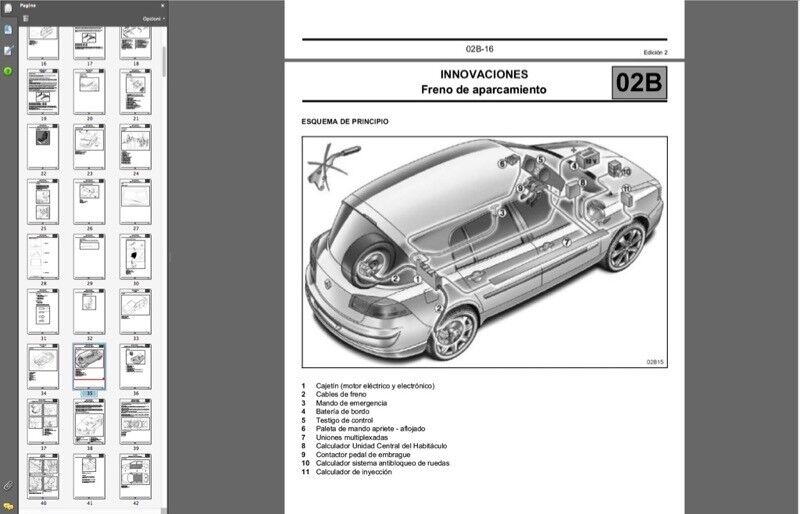Open the Opzioni dropdown menu

154,19
